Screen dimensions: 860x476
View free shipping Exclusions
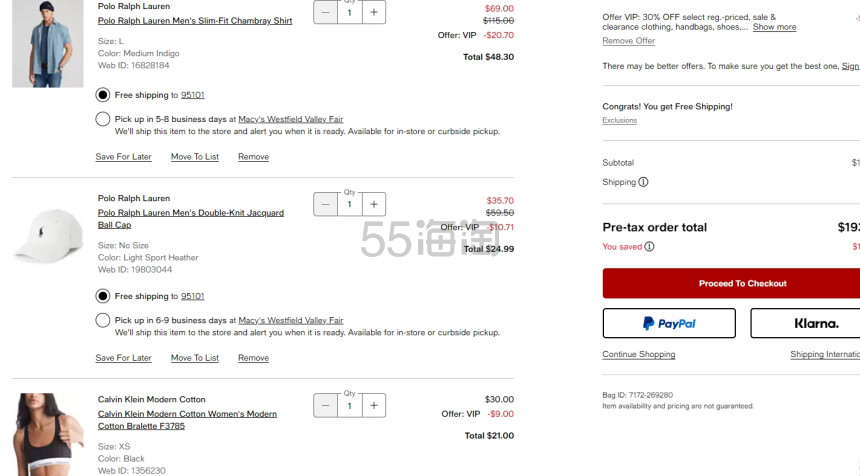pos(619,120)
